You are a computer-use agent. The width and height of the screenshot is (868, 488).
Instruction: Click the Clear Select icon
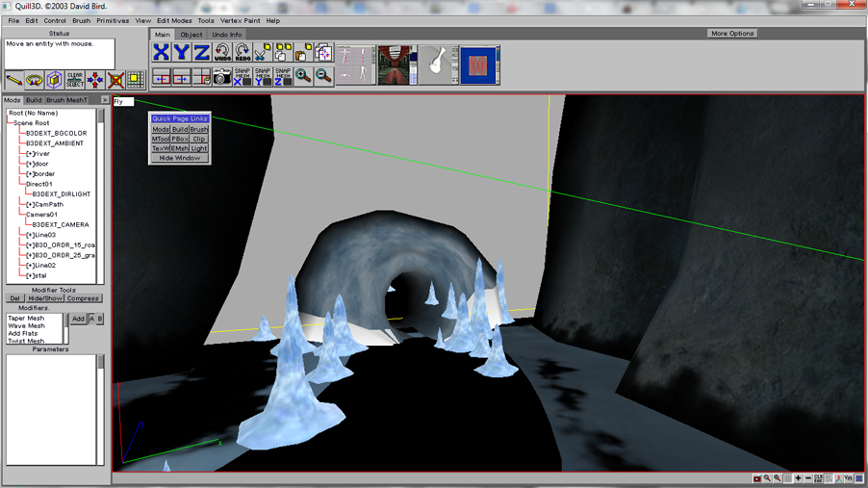[x=75, y=80]
